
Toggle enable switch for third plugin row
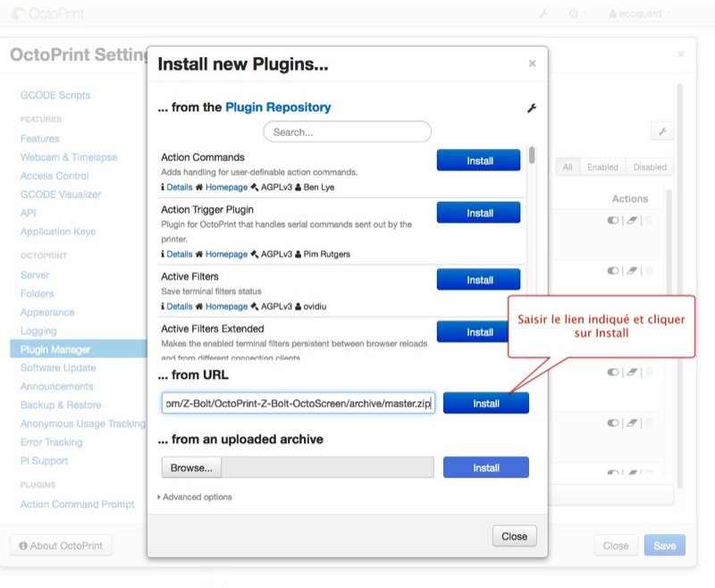[613, 373]
